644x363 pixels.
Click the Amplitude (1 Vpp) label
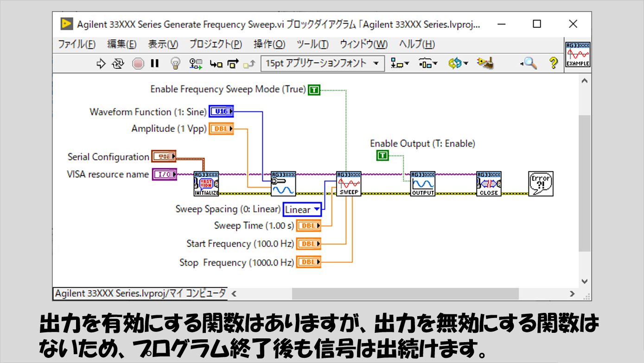[x=169, y=129]
